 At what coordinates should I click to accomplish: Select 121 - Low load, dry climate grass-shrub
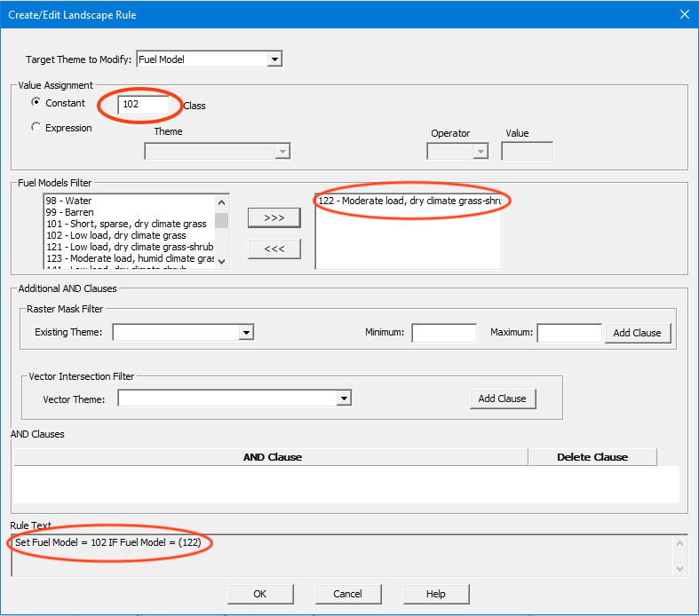pyautogui.click(x=130, y=247)
